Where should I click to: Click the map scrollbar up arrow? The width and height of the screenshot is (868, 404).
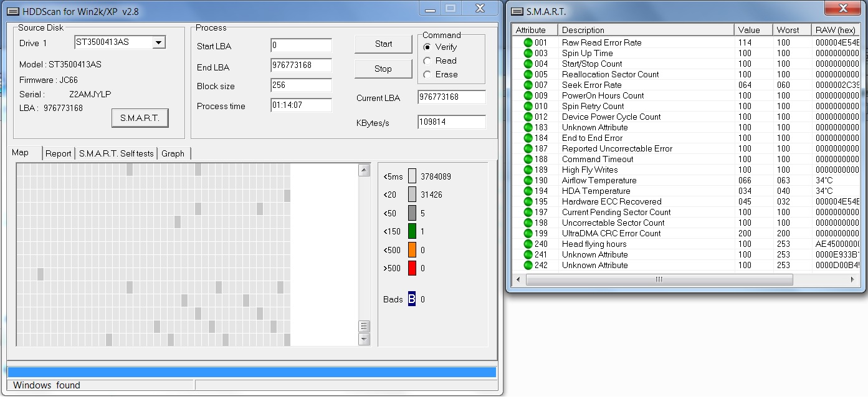[365, 171]
